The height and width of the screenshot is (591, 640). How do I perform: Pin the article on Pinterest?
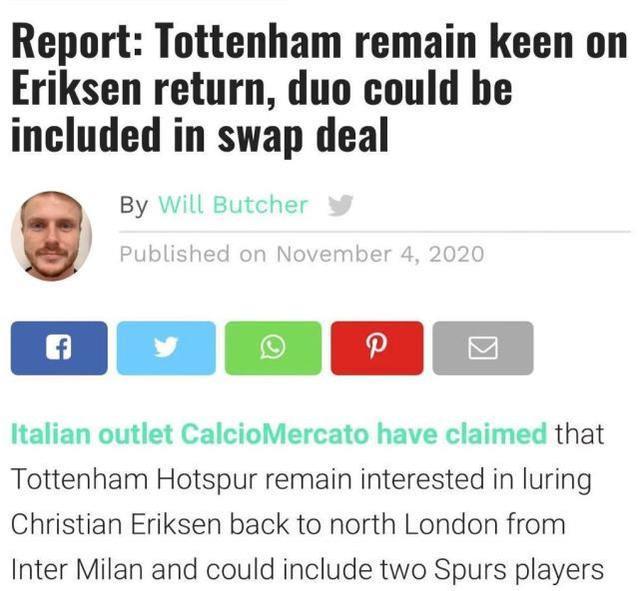pyautogui.click(x=377, y=348)
